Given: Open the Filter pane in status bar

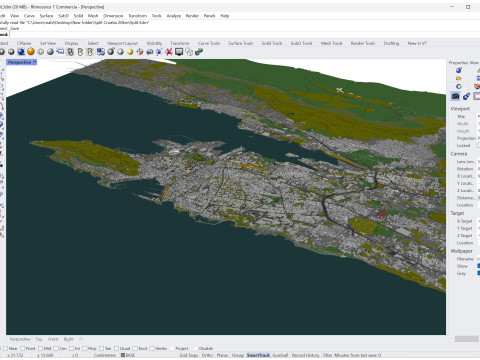Looking at the screenshot, I should point(328,355).
